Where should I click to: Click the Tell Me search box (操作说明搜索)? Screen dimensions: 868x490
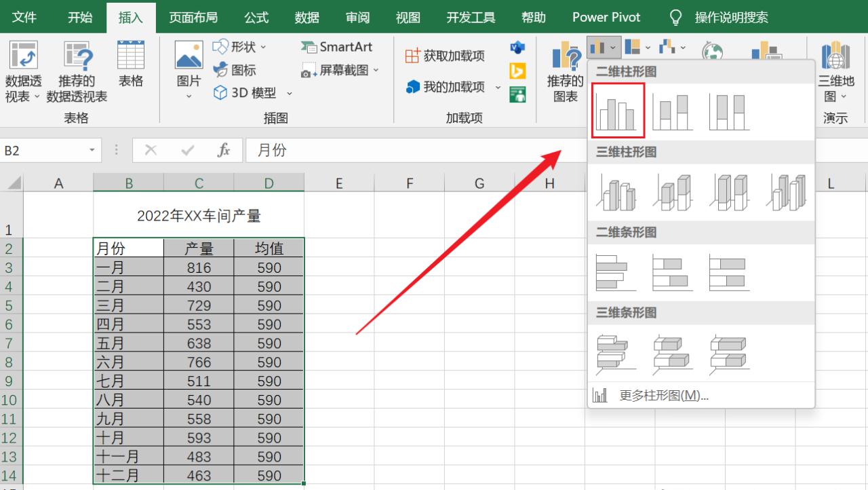pyautogui.click(x=731, y=17)
